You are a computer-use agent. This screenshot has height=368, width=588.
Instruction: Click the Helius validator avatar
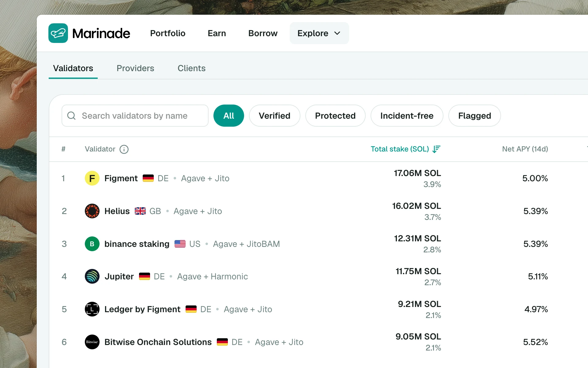click(92, 211)
